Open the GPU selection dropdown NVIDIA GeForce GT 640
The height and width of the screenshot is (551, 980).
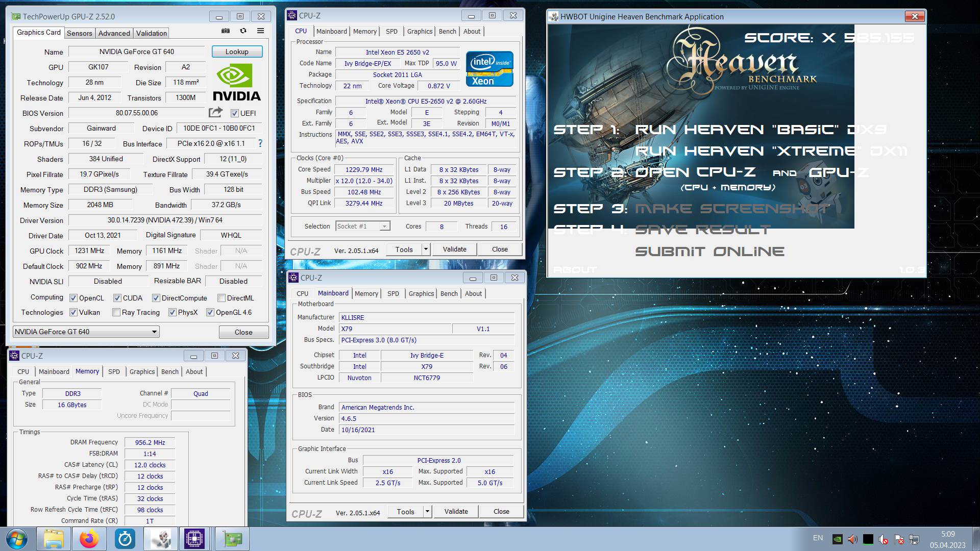[x=86, y=332]
